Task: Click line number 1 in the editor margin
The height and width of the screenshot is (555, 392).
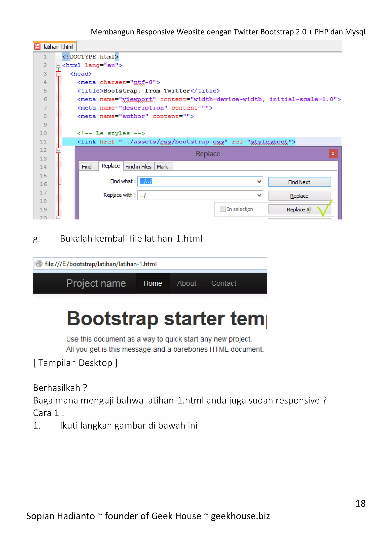Action: (45, 57)
